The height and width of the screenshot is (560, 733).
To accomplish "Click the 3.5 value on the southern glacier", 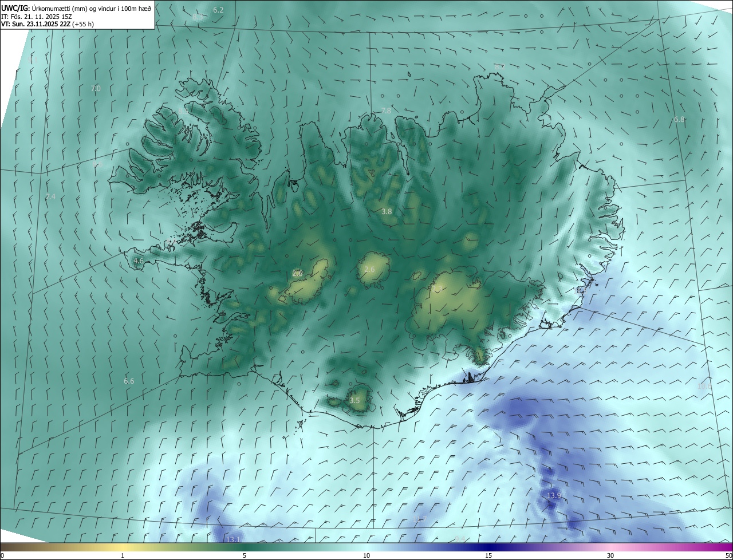I will pos(354,401).
